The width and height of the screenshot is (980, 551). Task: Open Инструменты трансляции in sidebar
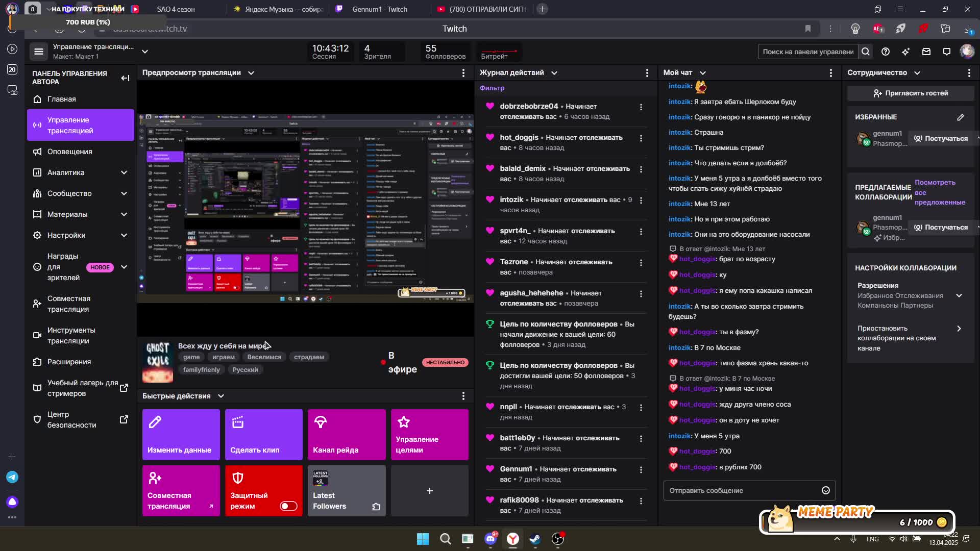[81, 335]
